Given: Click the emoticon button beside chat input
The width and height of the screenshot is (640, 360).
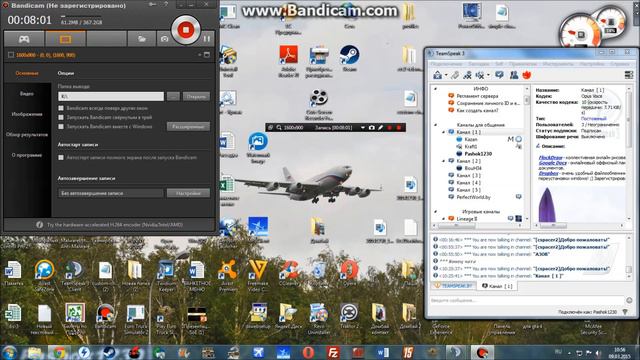Looking at the screenshot, I should [x=629, y=300].
